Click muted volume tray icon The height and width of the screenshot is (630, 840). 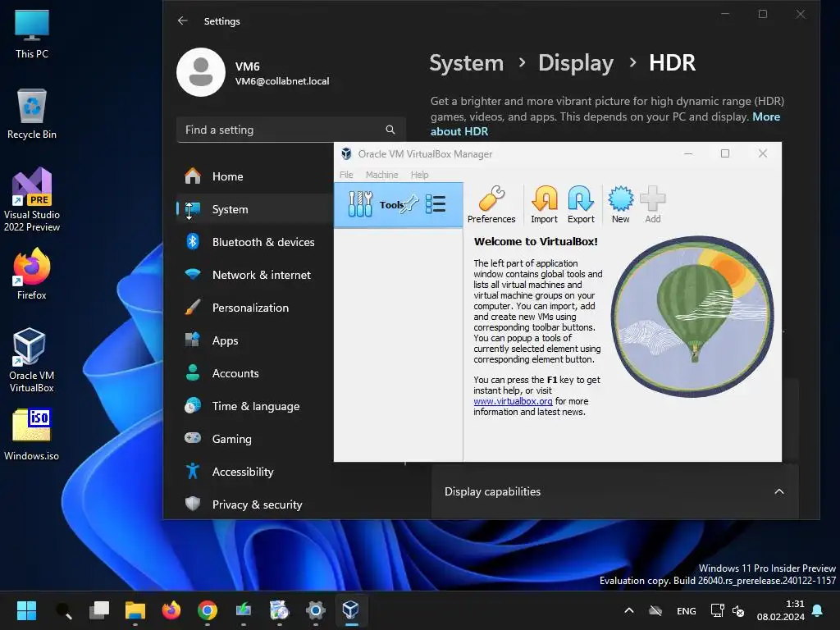738,610
